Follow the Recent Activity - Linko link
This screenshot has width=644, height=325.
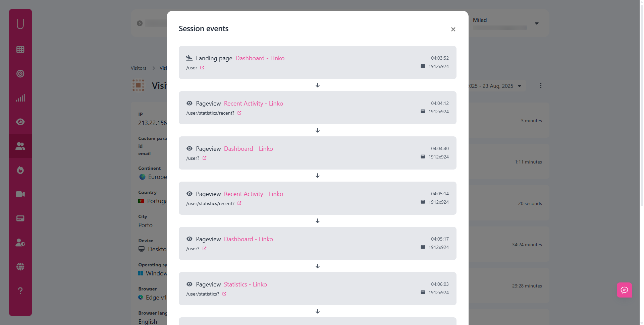pos(253,103)
